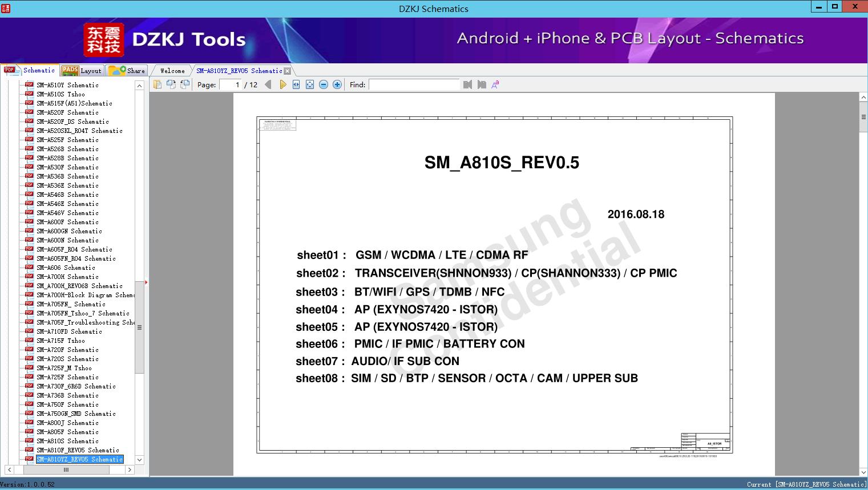Open SM-A525F Schematic in the tree
868x490 pixels.
click(x=67, y=140)
